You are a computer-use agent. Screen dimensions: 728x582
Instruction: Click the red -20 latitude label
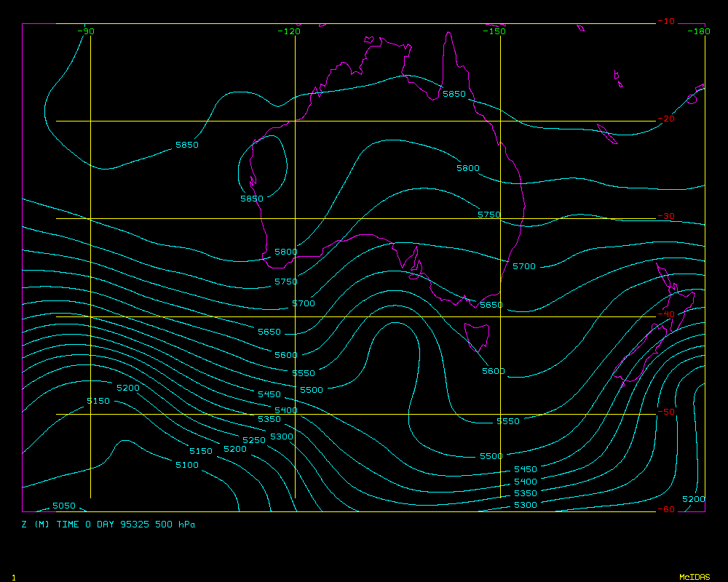point(665,119)
